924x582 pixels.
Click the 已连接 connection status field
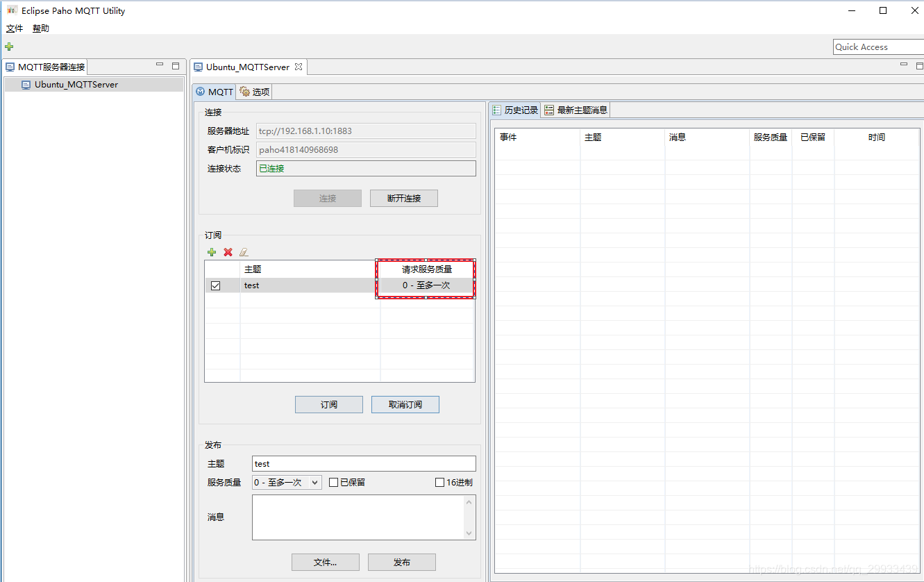point(366,168)
